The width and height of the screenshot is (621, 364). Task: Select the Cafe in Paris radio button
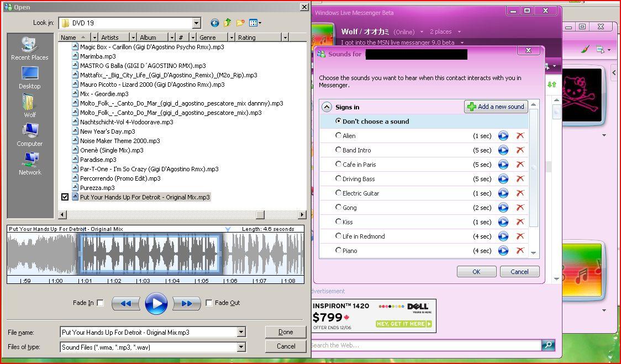click(x=338, y=164)
